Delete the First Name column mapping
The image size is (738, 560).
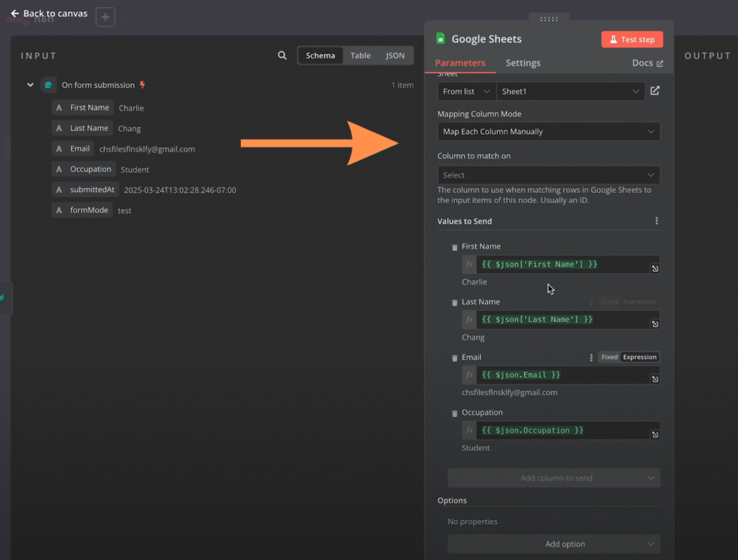pyautogui.click(x=454, y=247)
